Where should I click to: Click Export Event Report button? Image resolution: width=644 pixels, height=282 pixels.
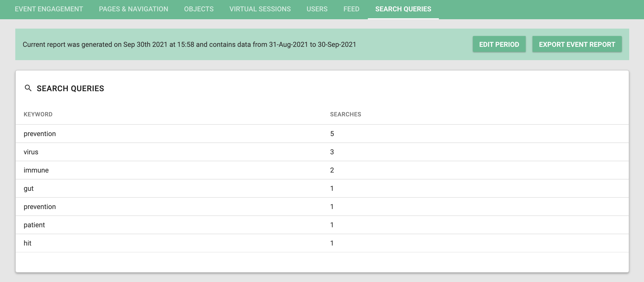click(x=577, y=44)
